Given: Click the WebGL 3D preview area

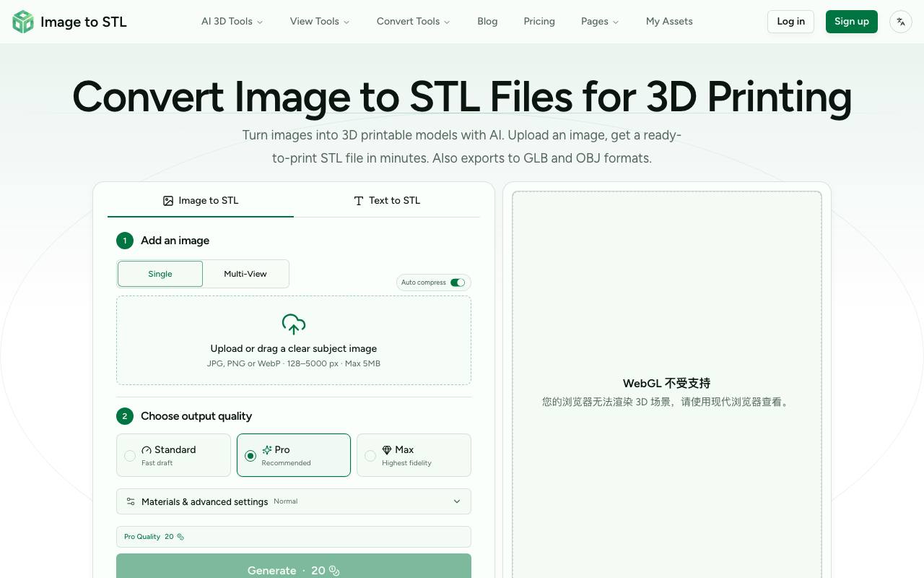Looking at the screenshot, I should pos(667,384).
